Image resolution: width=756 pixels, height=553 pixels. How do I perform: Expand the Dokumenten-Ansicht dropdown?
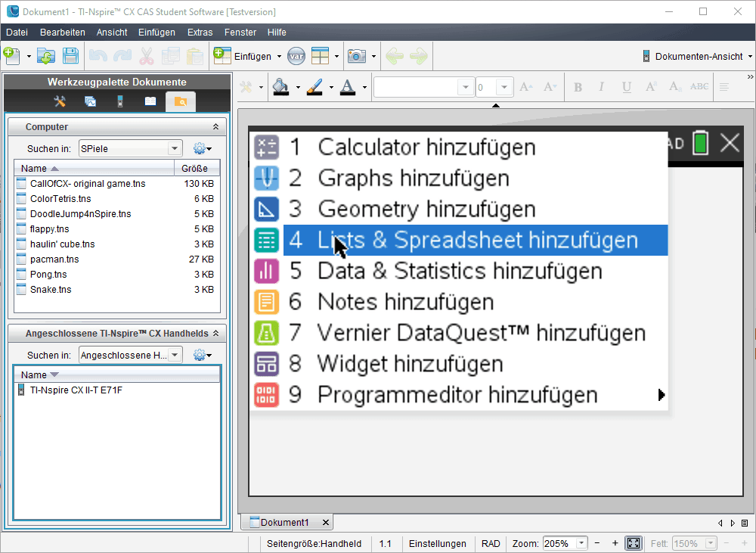tap(750, 57)
